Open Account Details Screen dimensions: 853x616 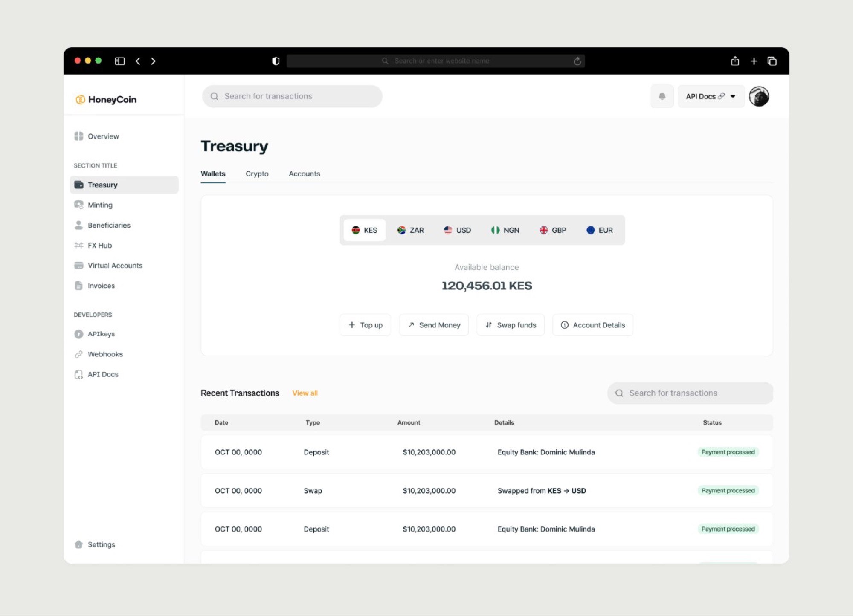[x=593, y=325]
